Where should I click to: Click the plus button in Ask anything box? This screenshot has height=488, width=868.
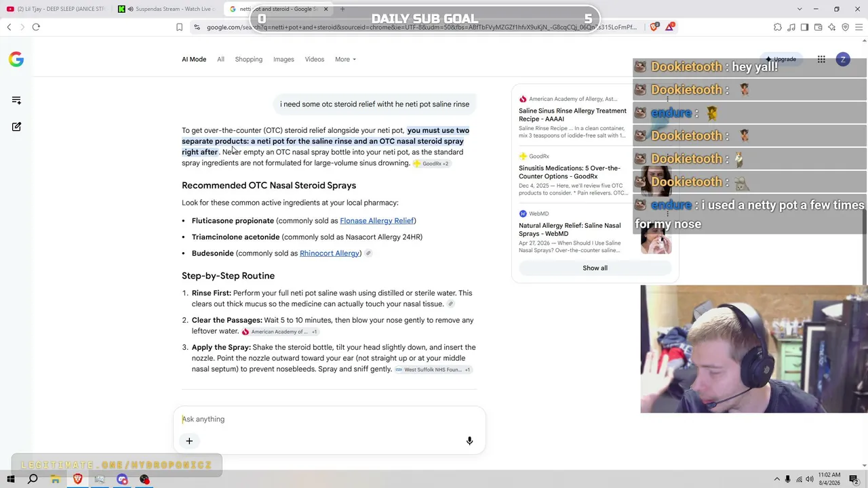(189, 441)
